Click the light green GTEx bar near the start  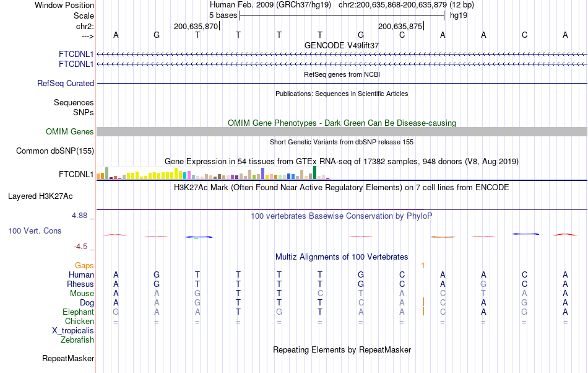[106, 173]
